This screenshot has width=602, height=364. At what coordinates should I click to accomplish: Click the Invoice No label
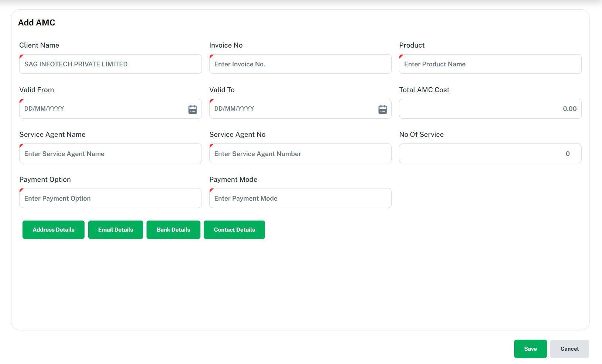[x=226, y=45]
